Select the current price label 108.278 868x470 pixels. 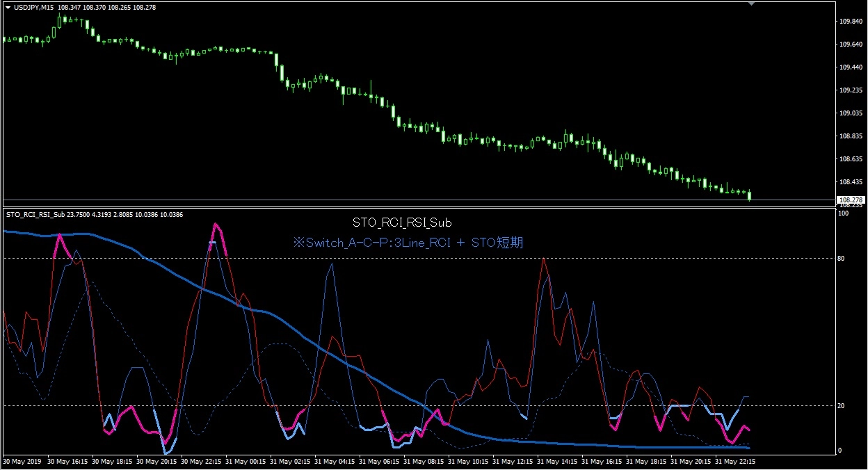(x=851, y=200)
